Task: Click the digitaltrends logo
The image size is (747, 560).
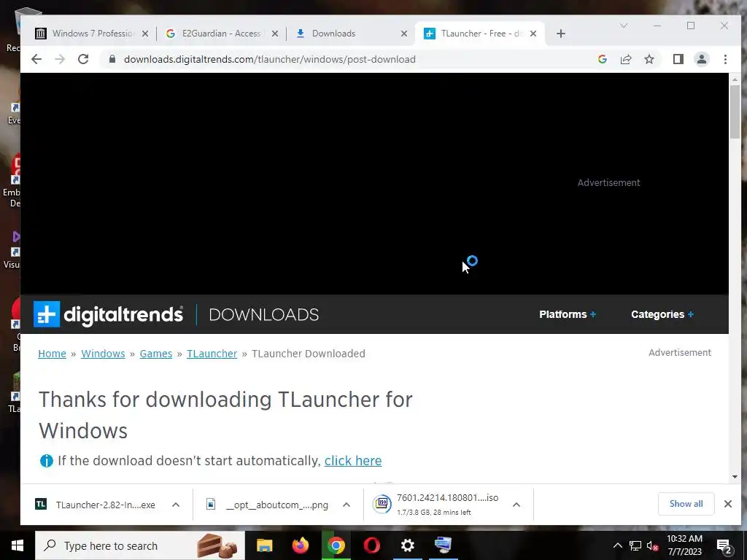Action: tap(108, 314)
